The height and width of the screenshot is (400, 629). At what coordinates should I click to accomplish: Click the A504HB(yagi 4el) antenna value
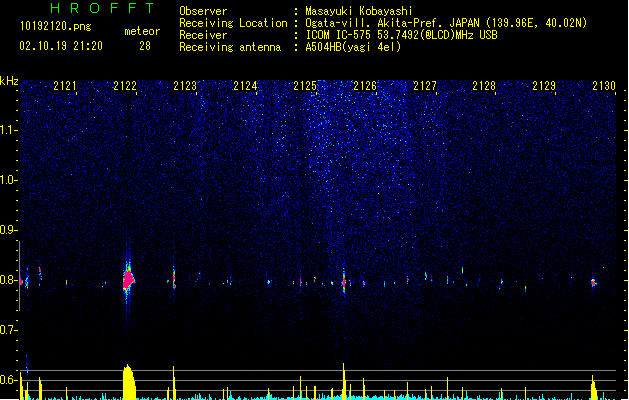point(353,47)
